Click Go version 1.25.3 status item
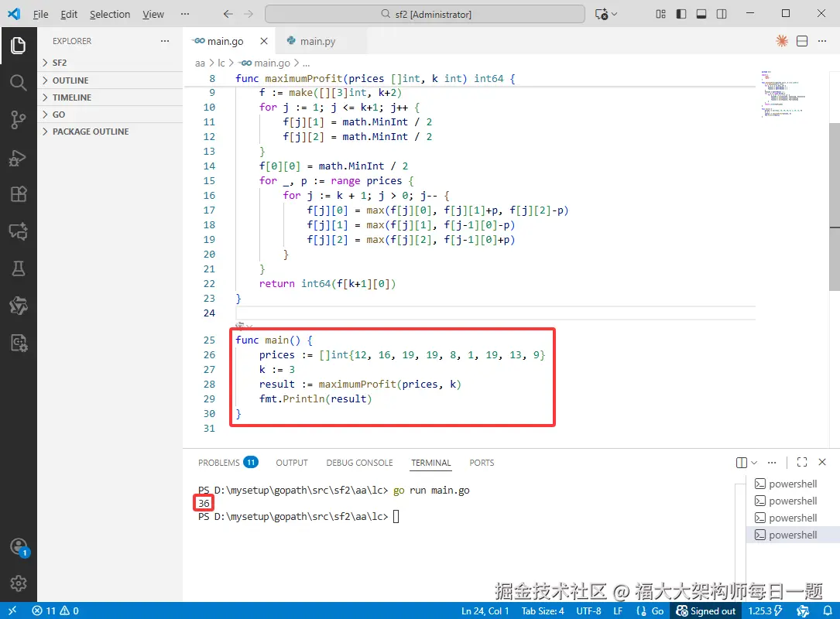Image resolution: width=840 pixels, height=619 pixels. (x=765, y=611)
